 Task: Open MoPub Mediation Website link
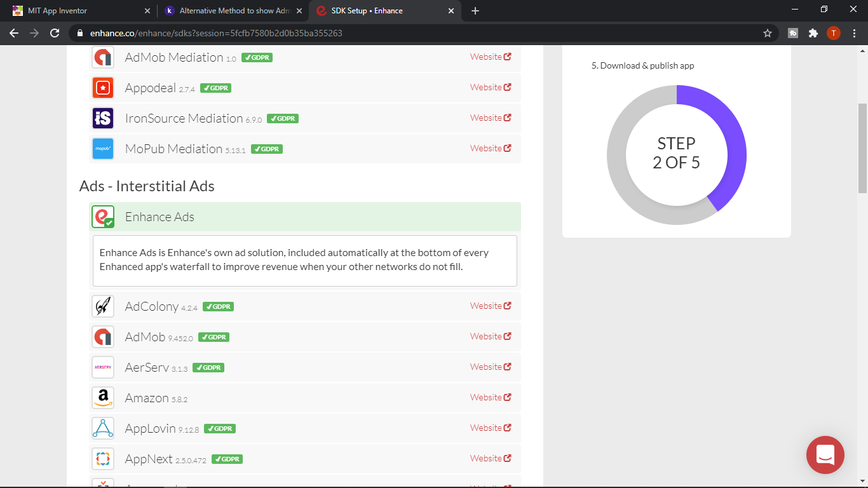(x=491, y=148)
